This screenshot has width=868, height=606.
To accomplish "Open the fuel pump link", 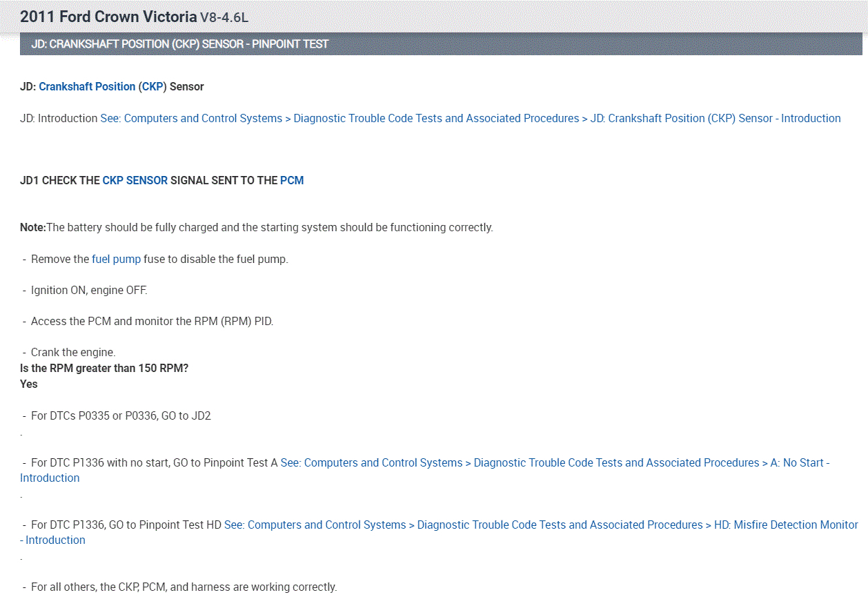I will 116,260.
